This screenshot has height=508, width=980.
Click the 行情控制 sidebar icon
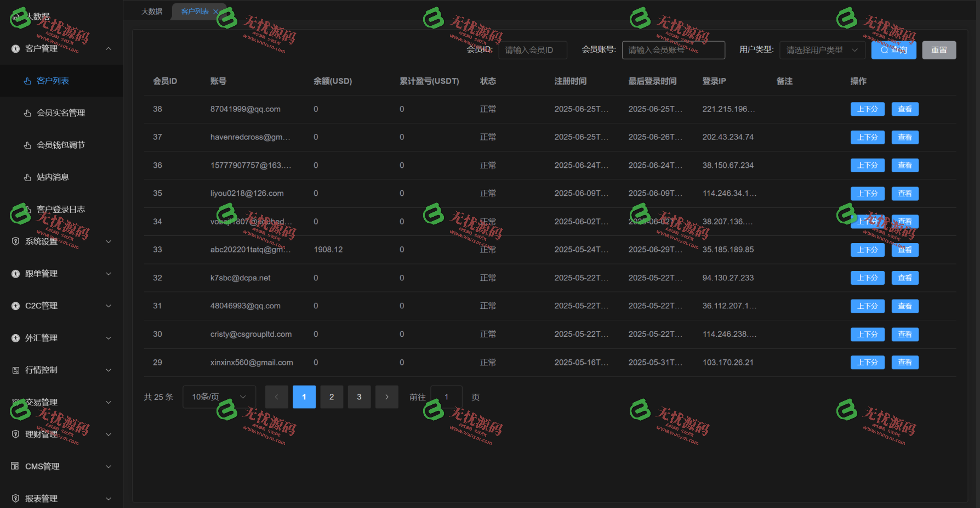(x=15, y=370)
